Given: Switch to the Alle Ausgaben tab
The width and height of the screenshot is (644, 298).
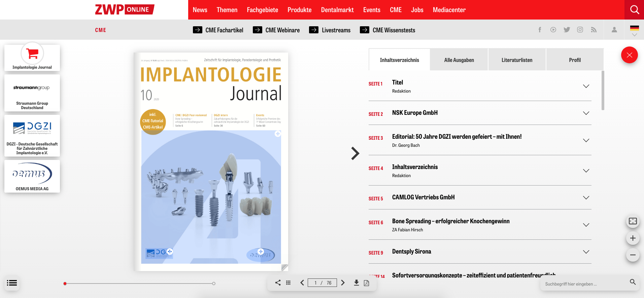Looking at the screenshot, I should 459,60.
